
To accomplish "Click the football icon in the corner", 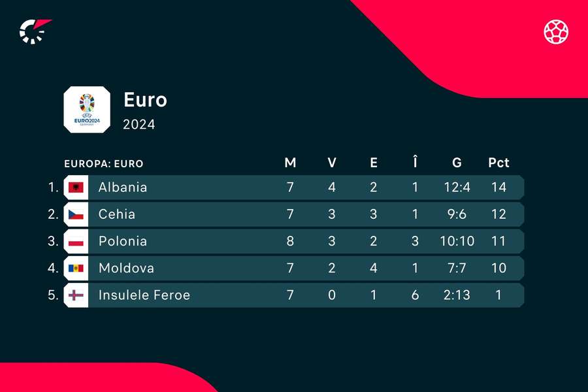I will click(x=556, y=32).
